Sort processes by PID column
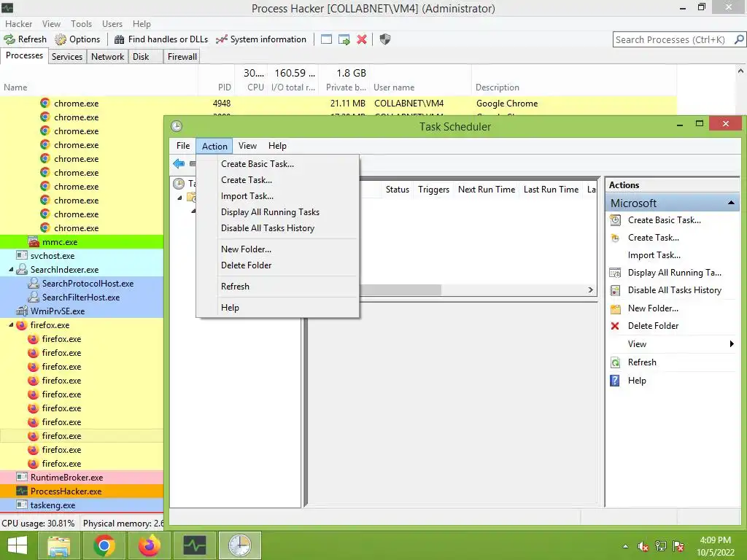 click(216, 80)
